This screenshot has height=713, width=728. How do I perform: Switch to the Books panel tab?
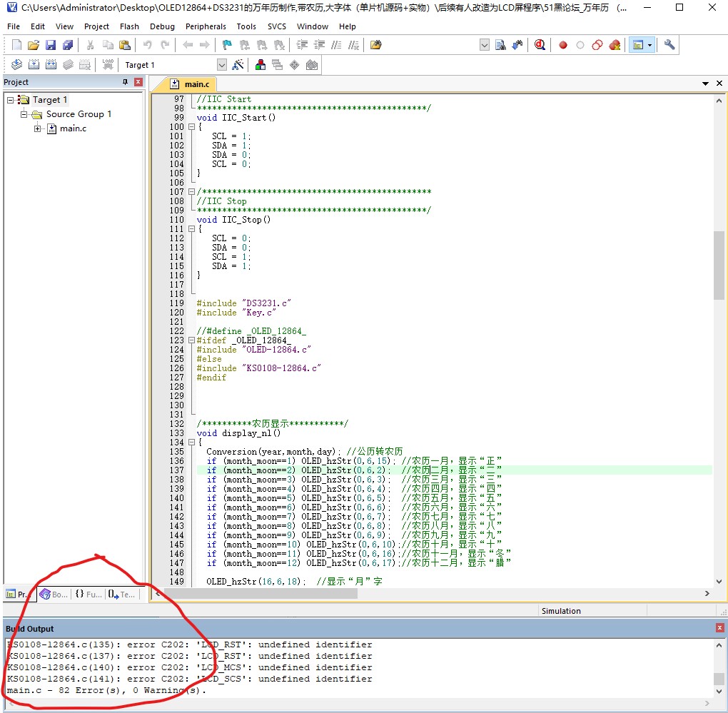pyautogui.click(x=54, y=594)
